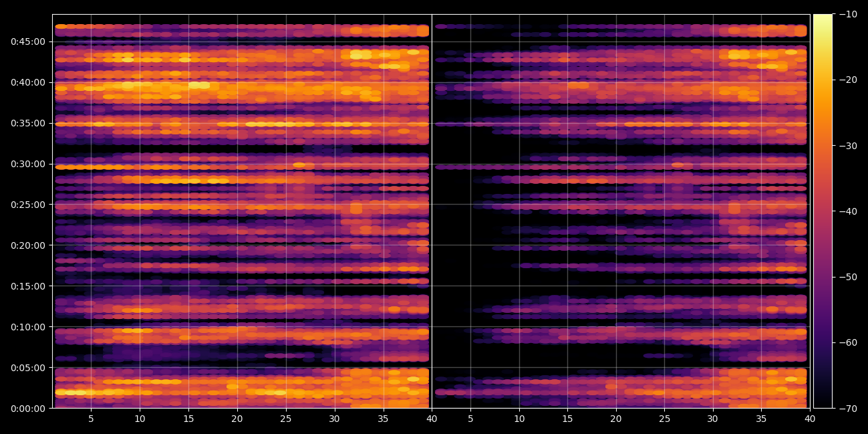Screen dimensions: 868x434
Task: Click the −30 colorbar tick label
Action: (848, 146)
